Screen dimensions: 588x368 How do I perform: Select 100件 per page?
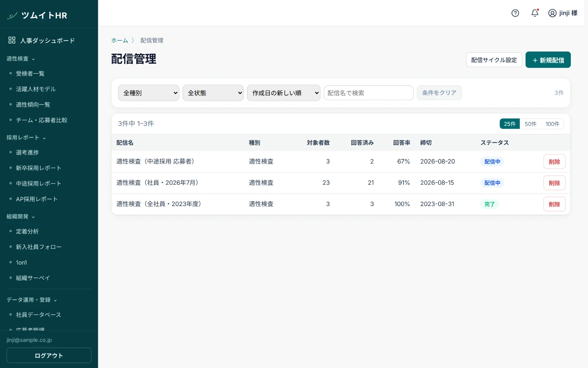[552, 124]
